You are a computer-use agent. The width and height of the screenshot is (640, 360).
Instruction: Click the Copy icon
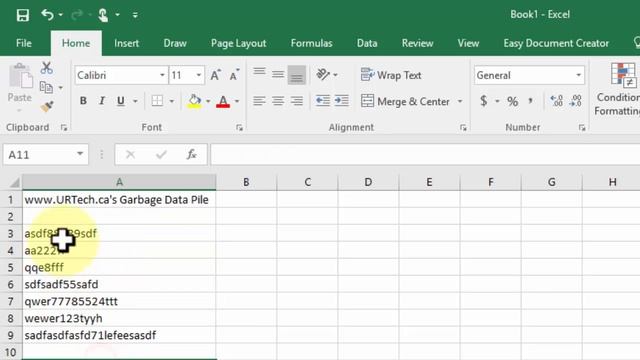(x=46, y=87)
